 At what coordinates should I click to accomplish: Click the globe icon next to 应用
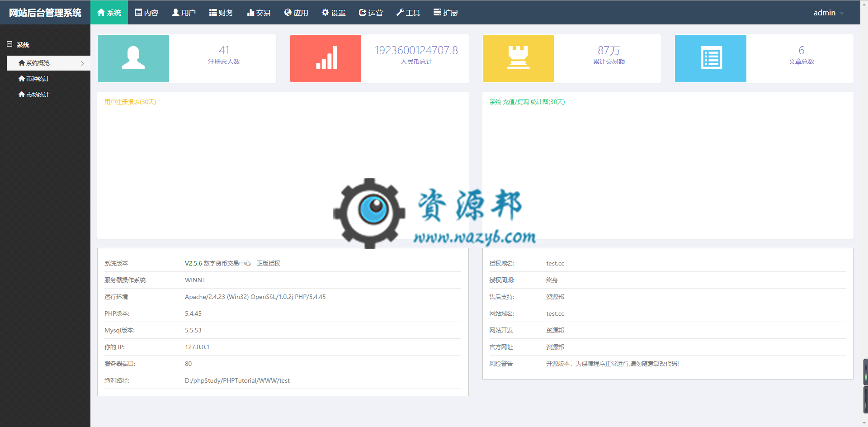[x=288, y=12]
